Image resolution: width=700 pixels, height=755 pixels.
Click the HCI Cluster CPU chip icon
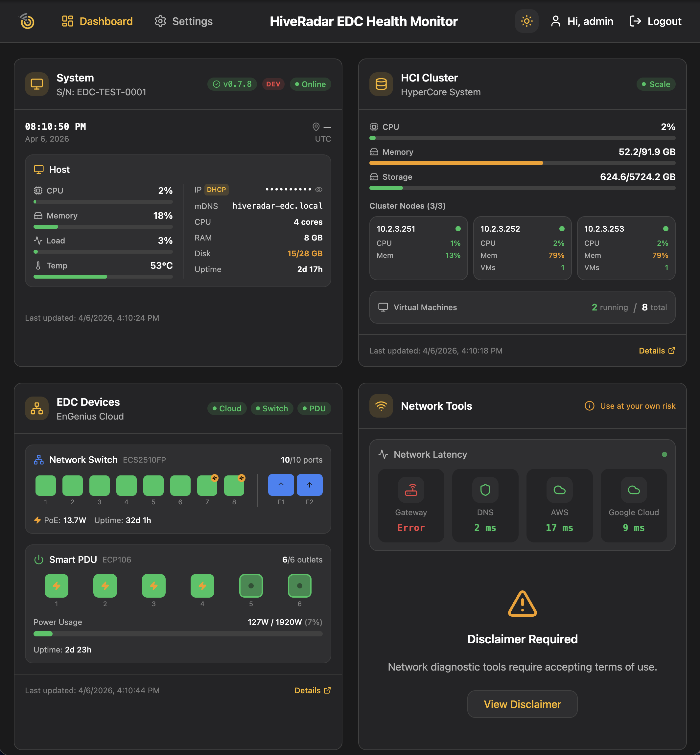tap(374, 127)
